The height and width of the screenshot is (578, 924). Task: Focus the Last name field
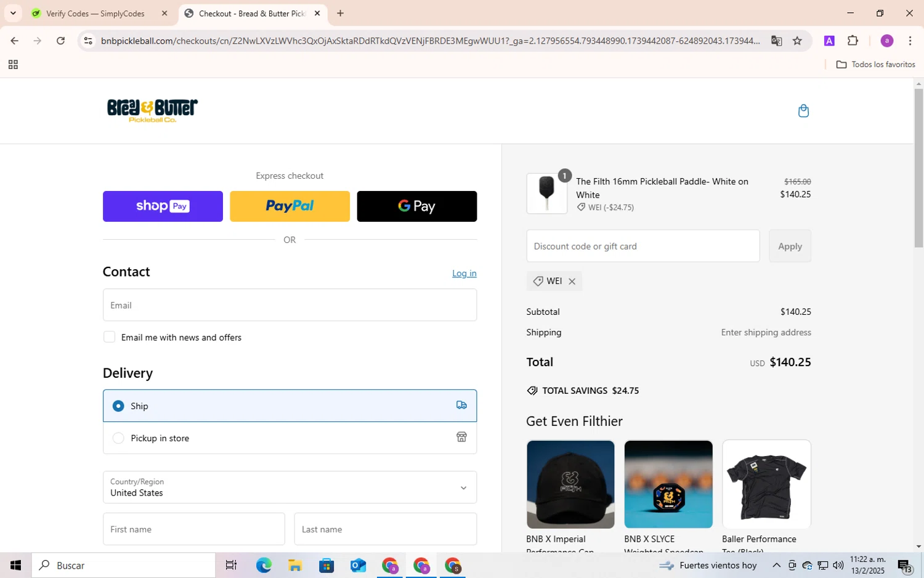pyautogui.click(x=385, y=529)
